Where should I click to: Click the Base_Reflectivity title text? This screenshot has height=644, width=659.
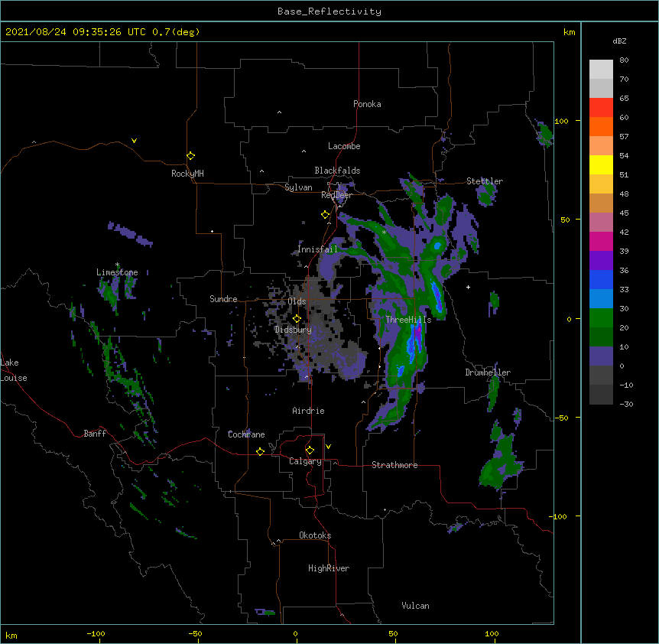[329, 11]
